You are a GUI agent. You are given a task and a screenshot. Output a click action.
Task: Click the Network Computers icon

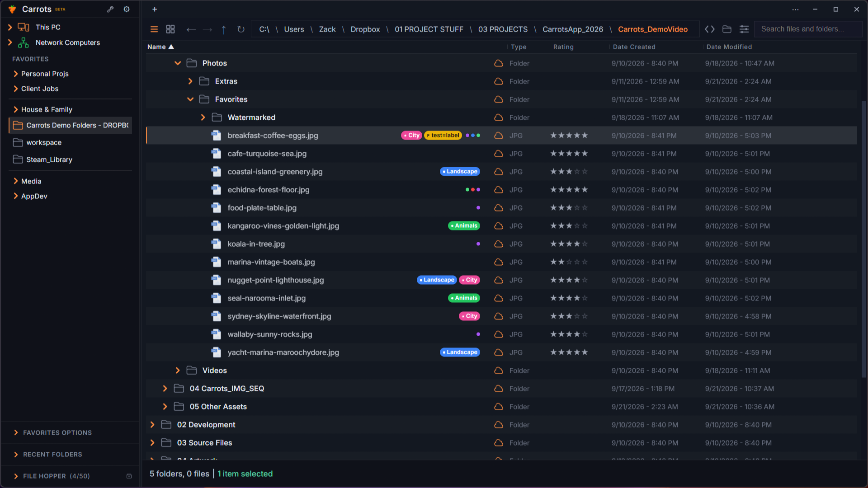tap(24, 42)
